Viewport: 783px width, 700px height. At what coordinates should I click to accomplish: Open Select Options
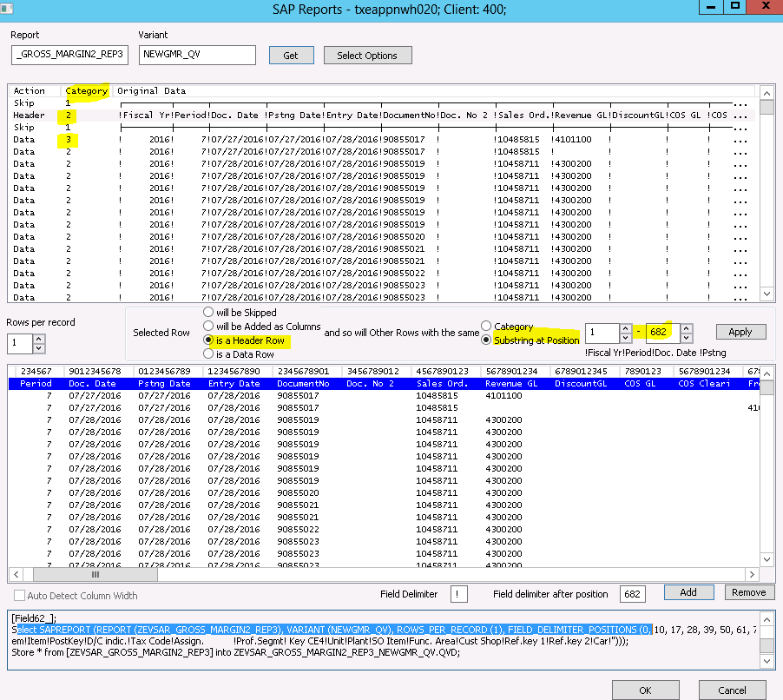tap(367, 56)
